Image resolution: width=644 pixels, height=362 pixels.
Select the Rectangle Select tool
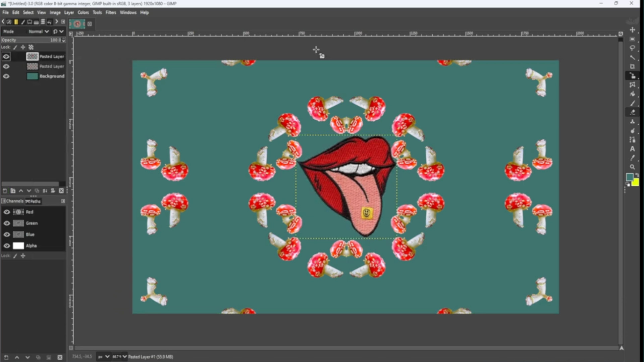[x=632, y=39]
